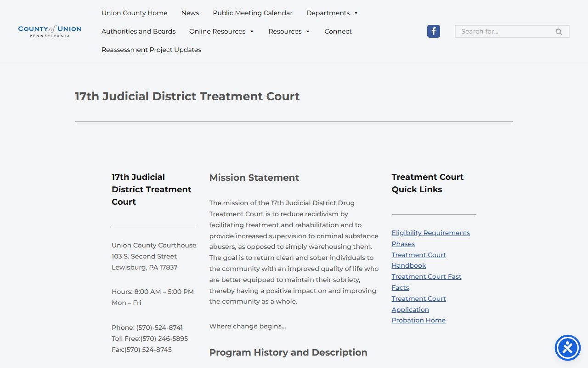Image resolution: width=588 pixels, height=368 pixels.
Task: Open the Treatment Court Handbook link
Action: click(419, 260)
